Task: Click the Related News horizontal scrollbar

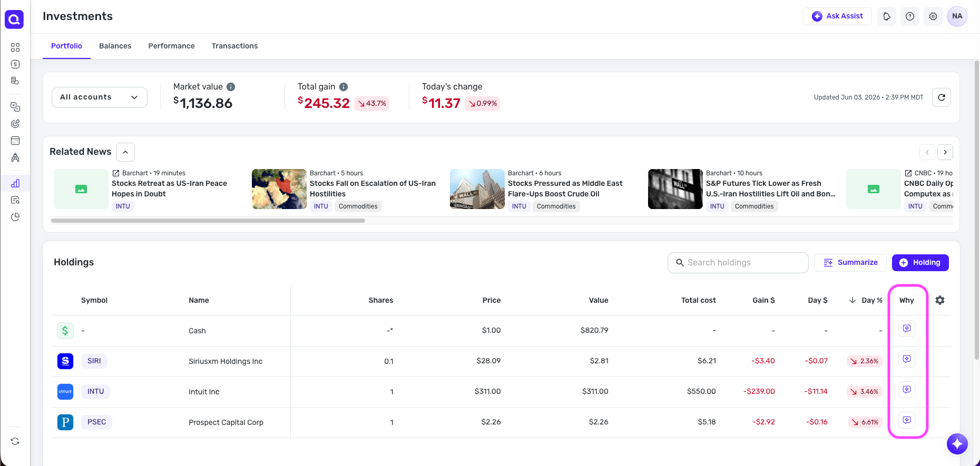Action: (x=208, y=221)
